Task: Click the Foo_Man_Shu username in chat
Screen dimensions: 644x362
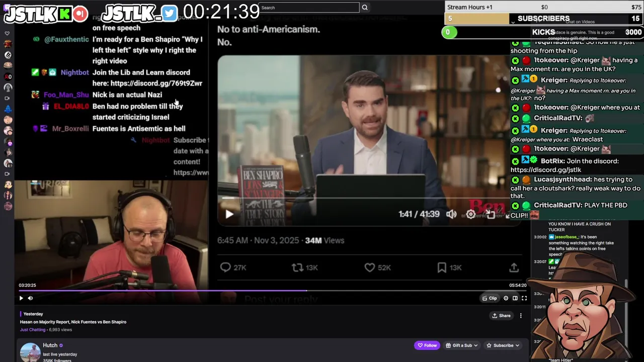Action: tap(66, 95)
